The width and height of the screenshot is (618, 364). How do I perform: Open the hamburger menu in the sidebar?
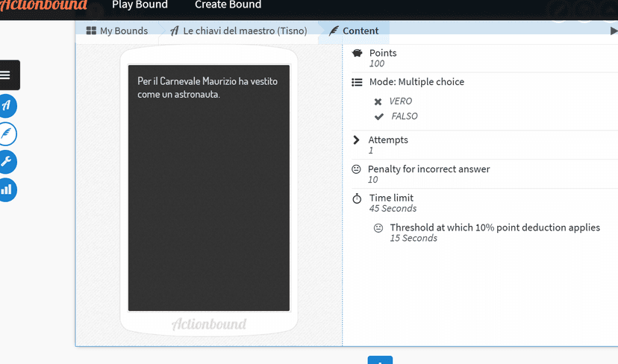(7, 75)
